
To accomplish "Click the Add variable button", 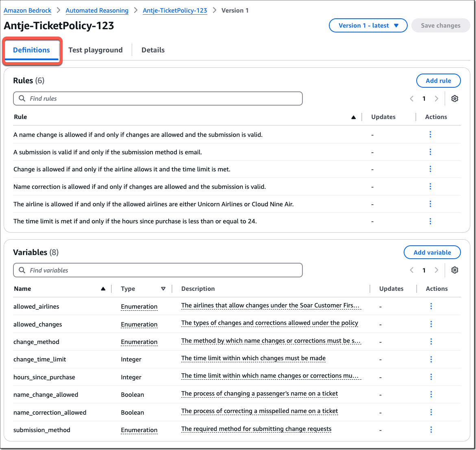I will coord(432,253).
